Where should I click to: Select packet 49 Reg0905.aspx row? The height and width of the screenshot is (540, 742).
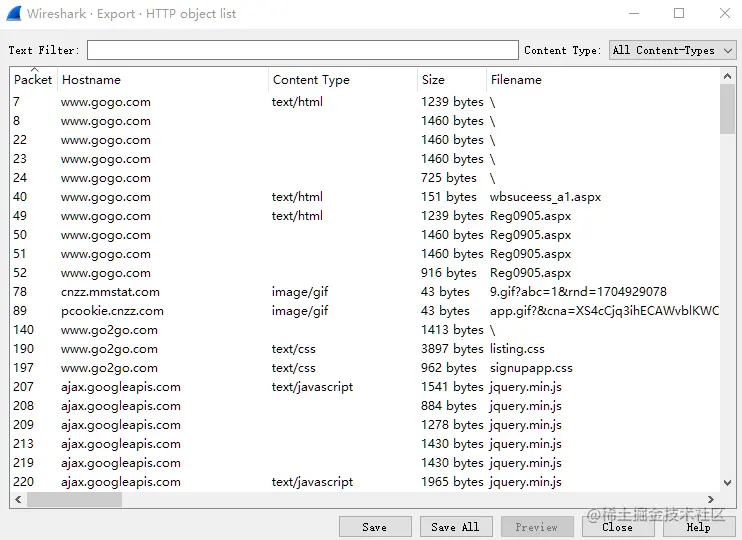point(364,216)
